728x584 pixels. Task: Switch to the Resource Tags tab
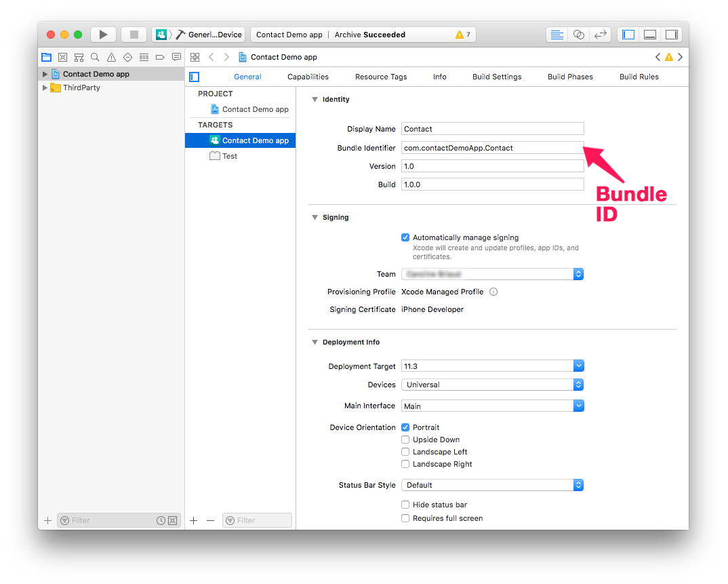click(381, 77)
